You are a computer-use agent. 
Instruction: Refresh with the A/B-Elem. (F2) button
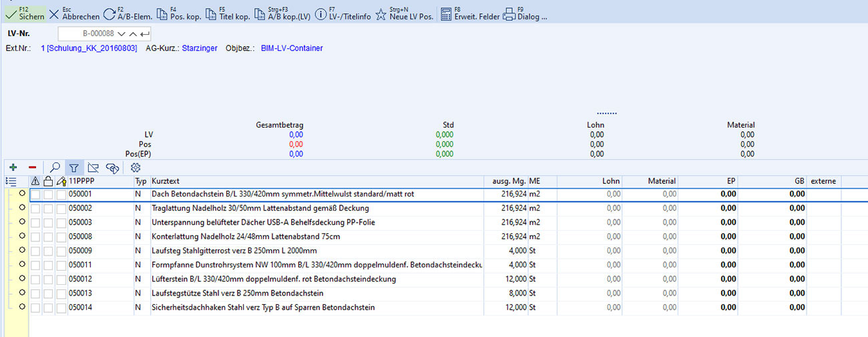pyautogui.click(x=128, y=14)
